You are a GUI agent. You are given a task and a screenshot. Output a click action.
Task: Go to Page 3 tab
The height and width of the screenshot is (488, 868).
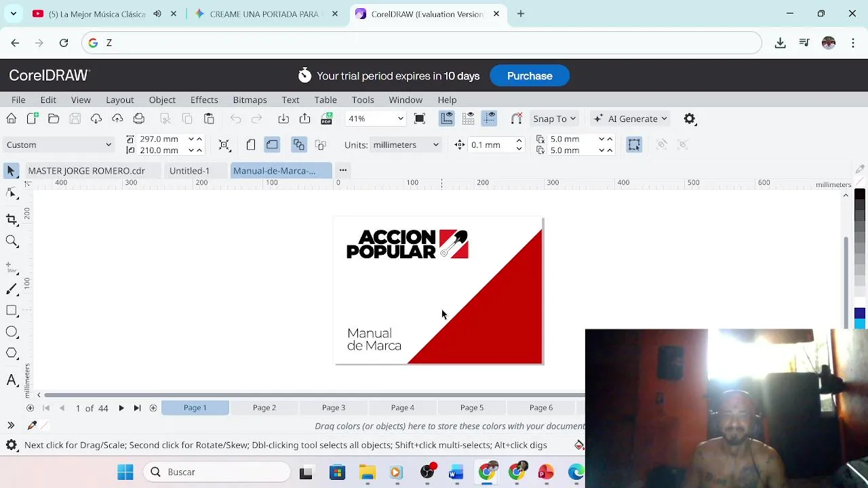pos(334,407)
